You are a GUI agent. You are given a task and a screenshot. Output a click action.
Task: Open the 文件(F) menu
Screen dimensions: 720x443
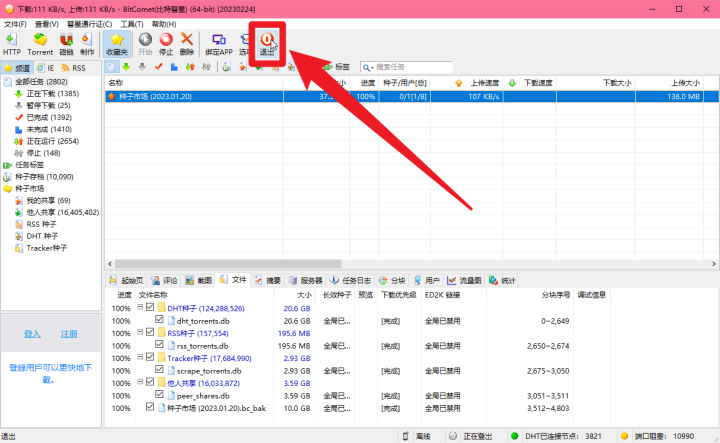coord(15,24)
